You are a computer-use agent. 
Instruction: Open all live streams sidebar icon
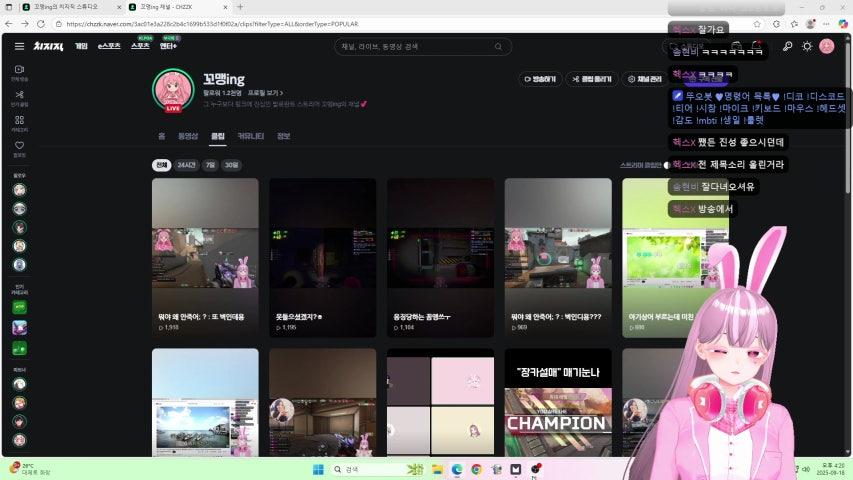[x=20, y=72]
